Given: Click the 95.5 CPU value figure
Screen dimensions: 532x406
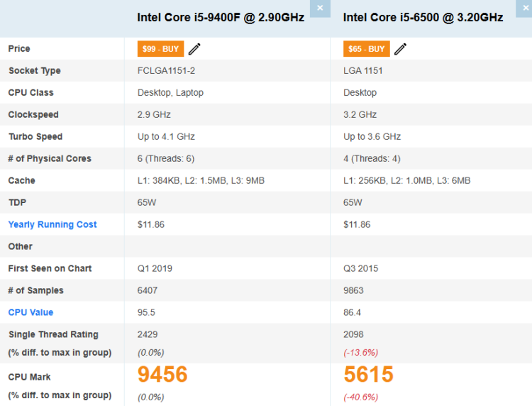Looking at the screenshot, I should click(146, 312).
